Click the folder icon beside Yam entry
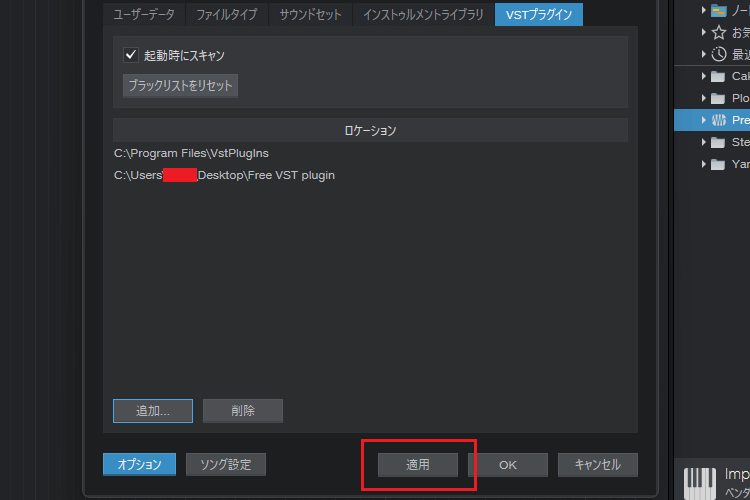 coord(718,164)
